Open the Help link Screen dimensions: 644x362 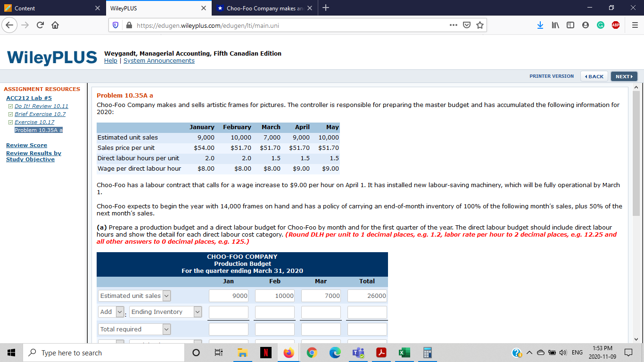tap(111, 61)
